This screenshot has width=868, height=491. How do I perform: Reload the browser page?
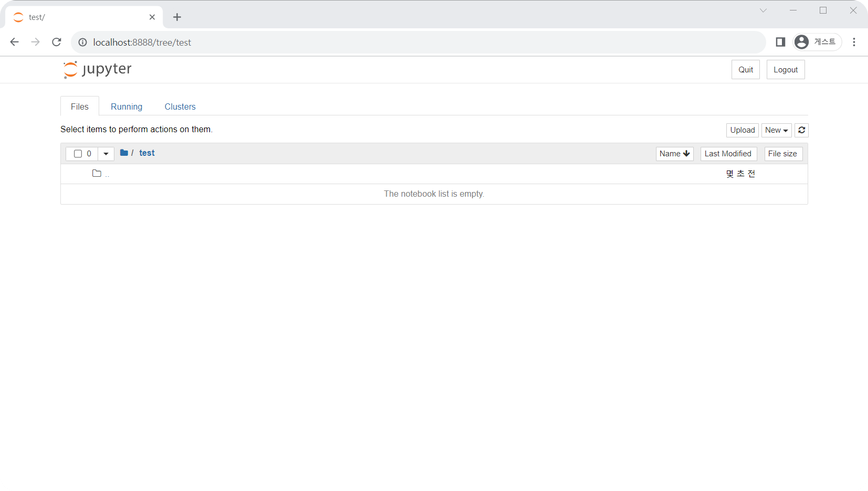[57, 42]
